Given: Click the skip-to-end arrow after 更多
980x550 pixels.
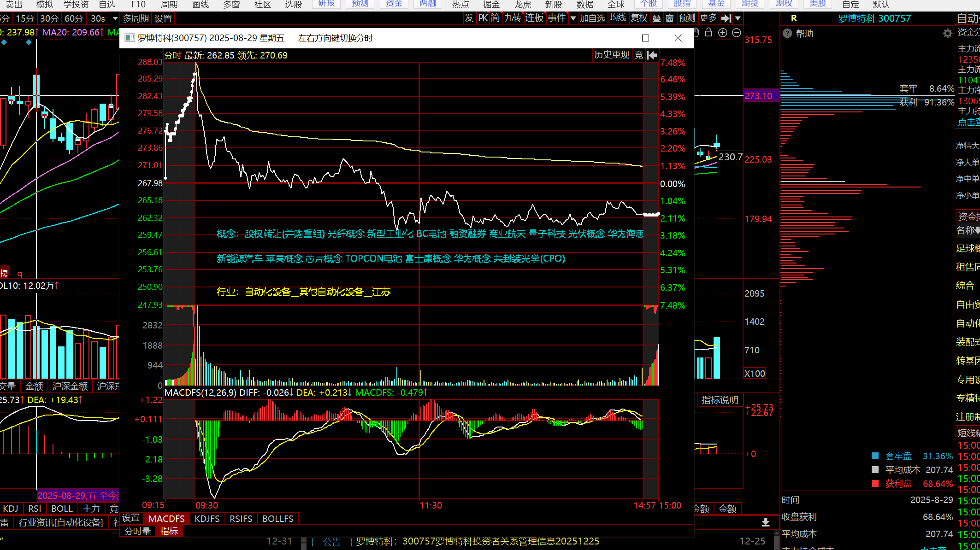Looking at the screenshot, I should [726, 18].
